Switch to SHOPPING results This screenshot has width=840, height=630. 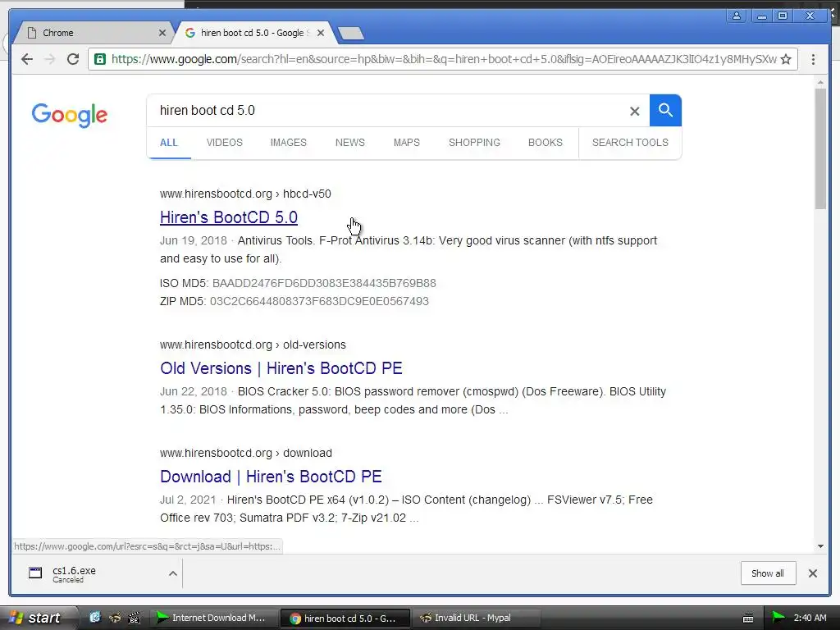[474, 143]
